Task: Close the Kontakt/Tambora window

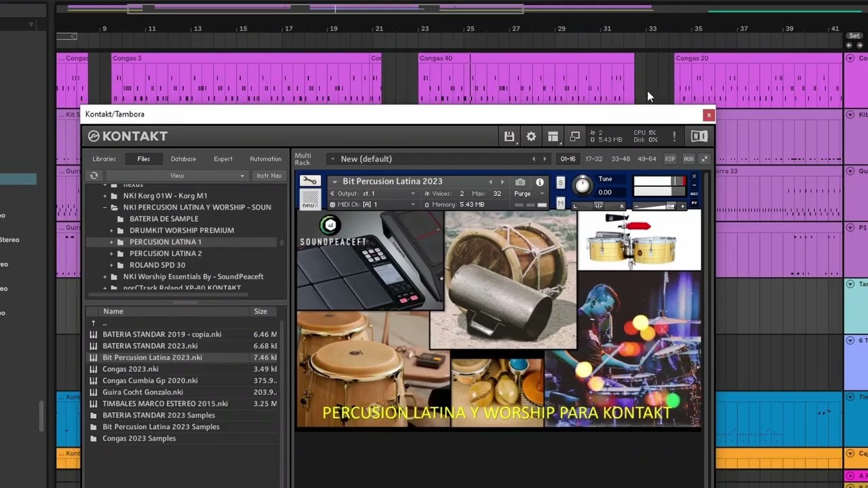Action: pyautogui.click(x=709, y=115)
